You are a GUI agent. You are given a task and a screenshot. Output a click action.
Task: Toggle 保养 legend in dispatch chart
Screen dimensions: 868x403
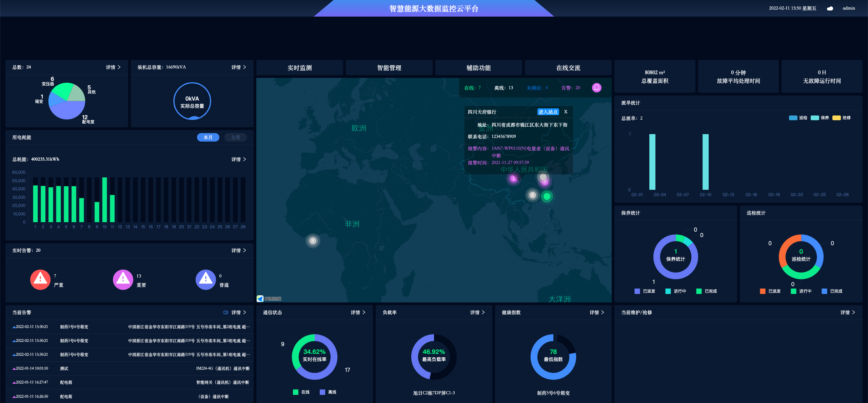pos(820,118)
